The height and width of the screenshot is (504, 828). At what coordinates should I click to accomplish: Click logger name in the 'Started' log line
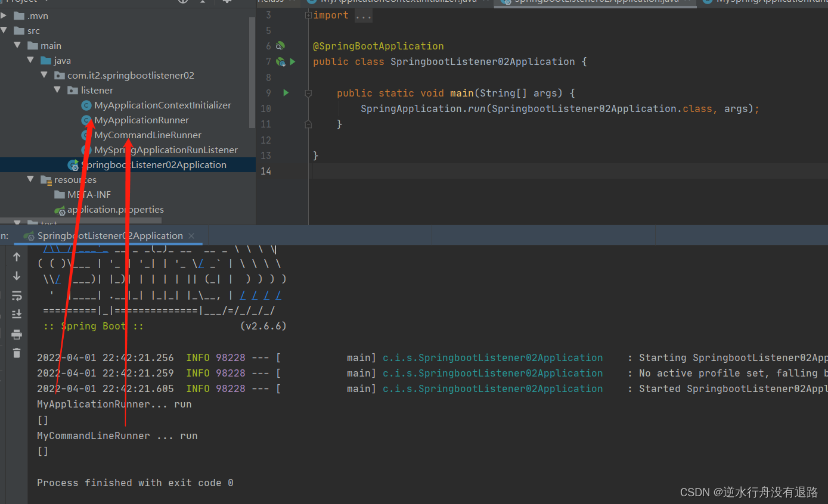[492, 388]
